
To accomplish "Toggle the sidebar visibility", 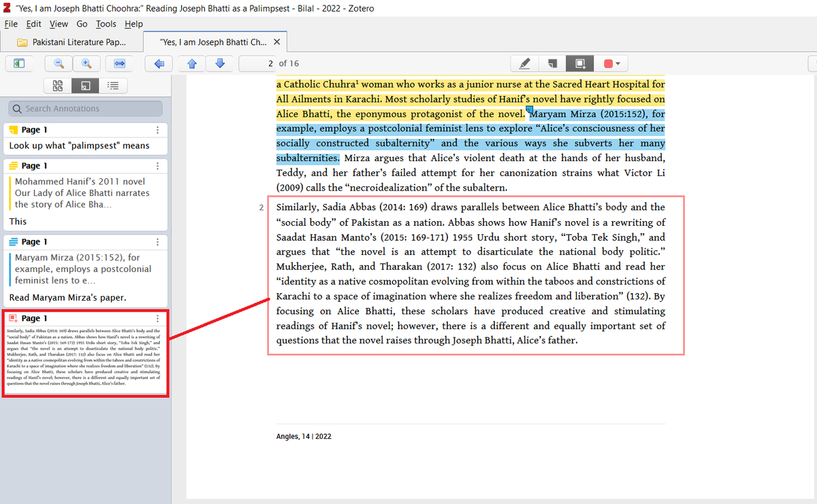I will pyautogui.click(x=19, y=63).
